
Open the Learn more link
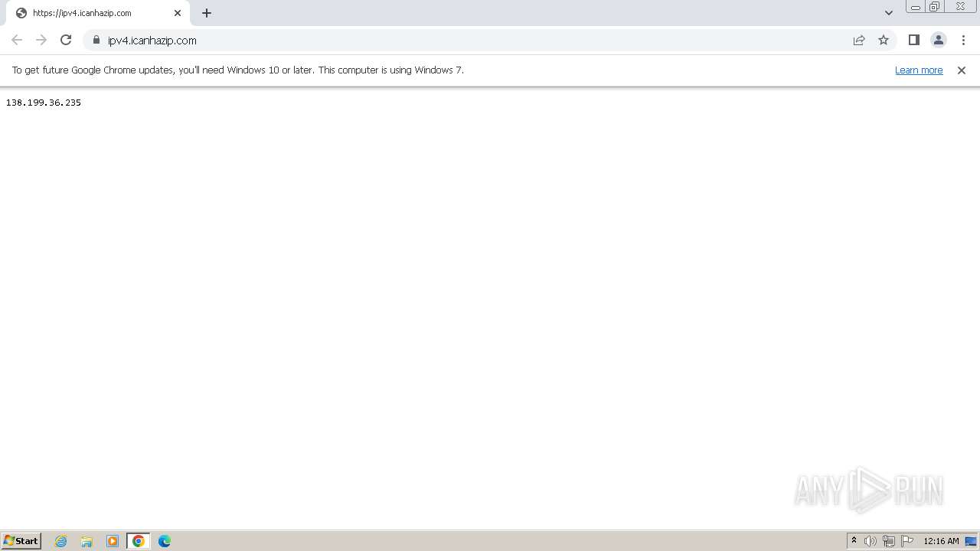[919, 70]
